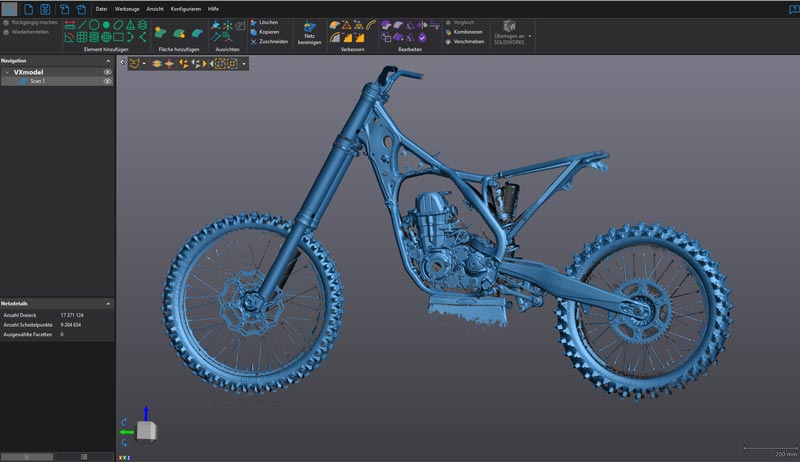Click the view orientation cube

(x=146, y=431)
